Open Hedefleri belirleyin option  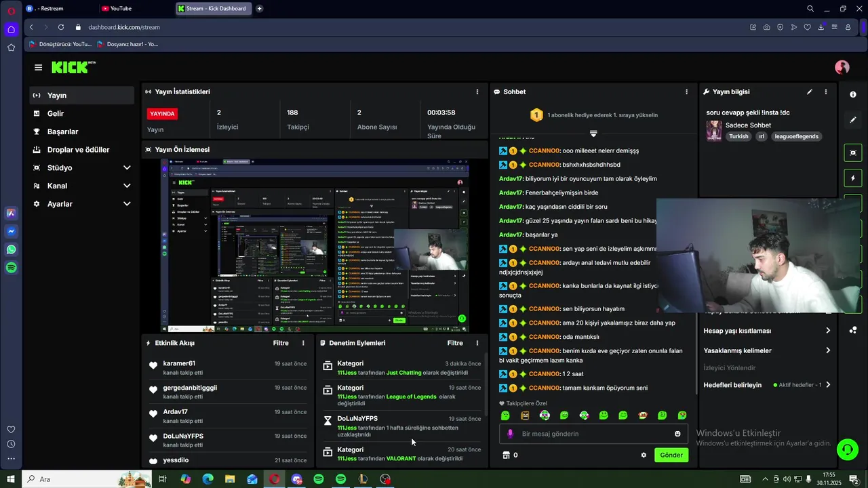click(767, 385)
